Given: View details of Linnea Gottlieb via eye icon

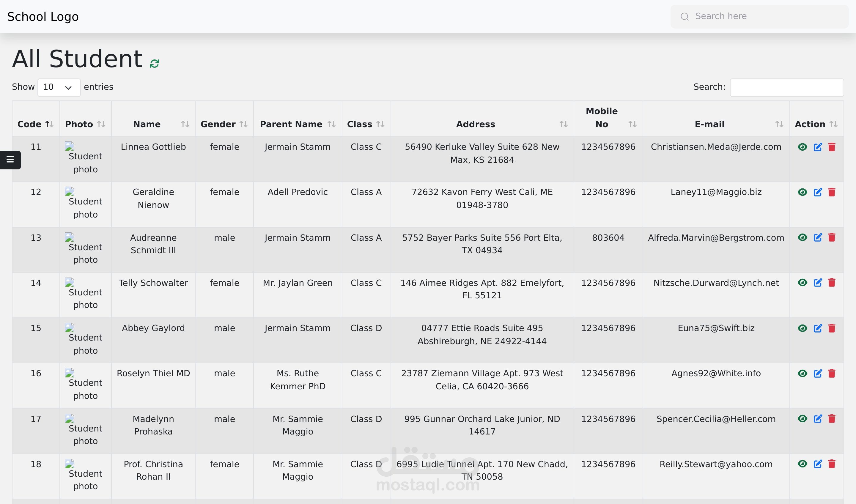Looking at the screenshot, I should coord(802,147).
